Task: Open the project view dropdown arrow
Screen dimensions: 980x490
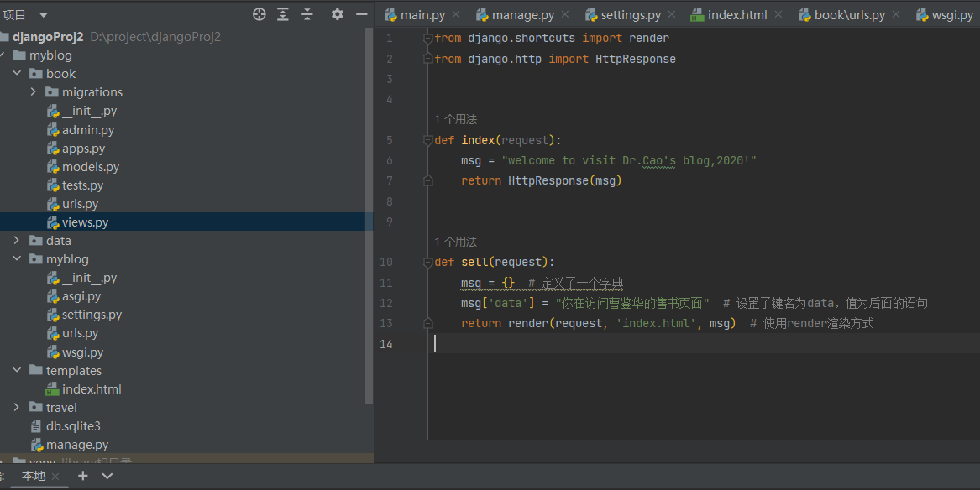Action: [x=43, y=15]
